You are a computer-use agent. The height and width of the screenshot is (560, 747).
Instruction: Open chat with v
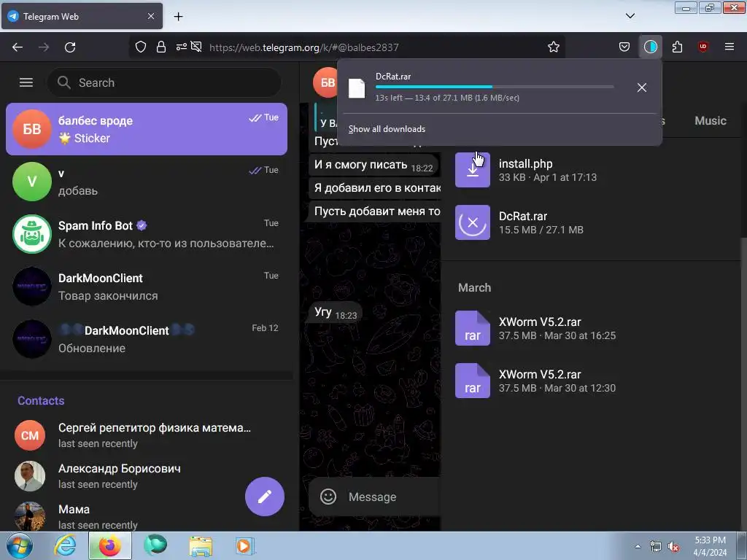tap(147, 182)
